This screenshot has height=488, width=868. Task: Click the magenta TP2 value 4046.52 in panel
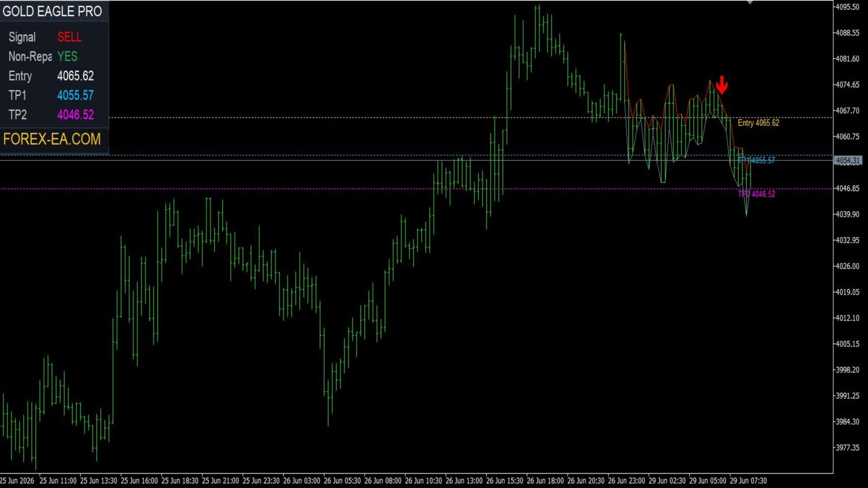[x=75, y=115]
